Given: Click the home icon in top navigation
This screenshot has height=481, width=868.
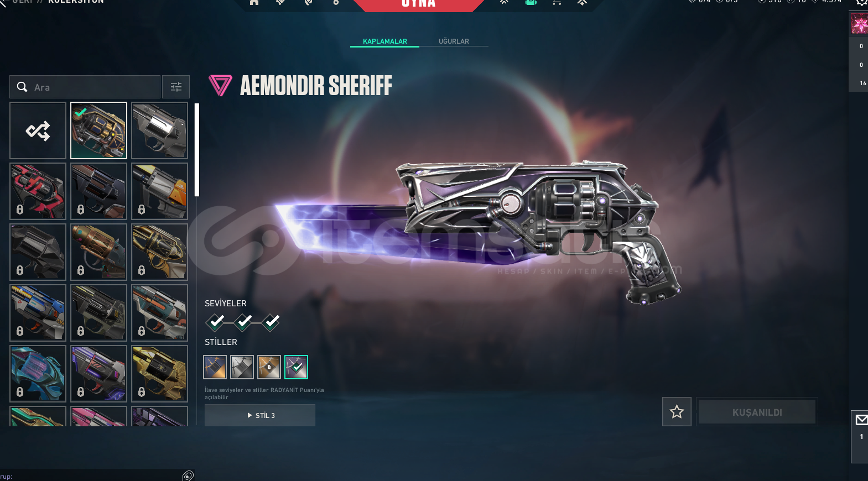Looking at the screenshot, I should 254,2.
